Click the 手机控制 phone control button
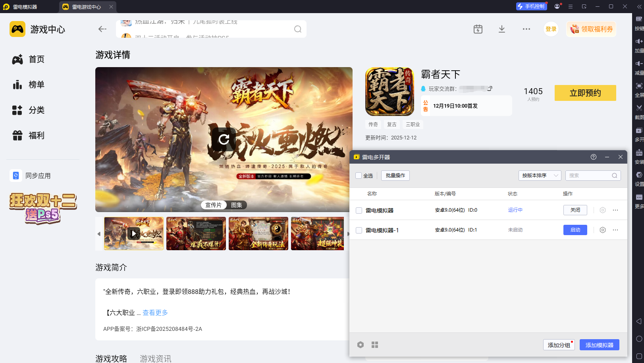The width and height of the screenshot is (644, 363). point(532,6)
